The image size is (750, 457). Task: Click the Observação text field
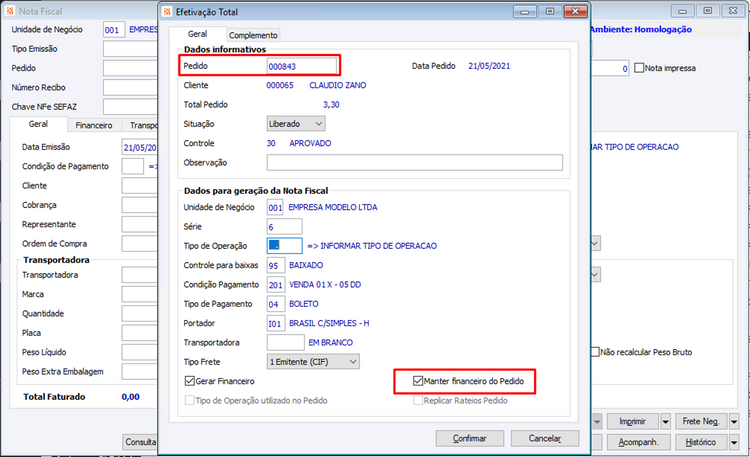(415, 163)
